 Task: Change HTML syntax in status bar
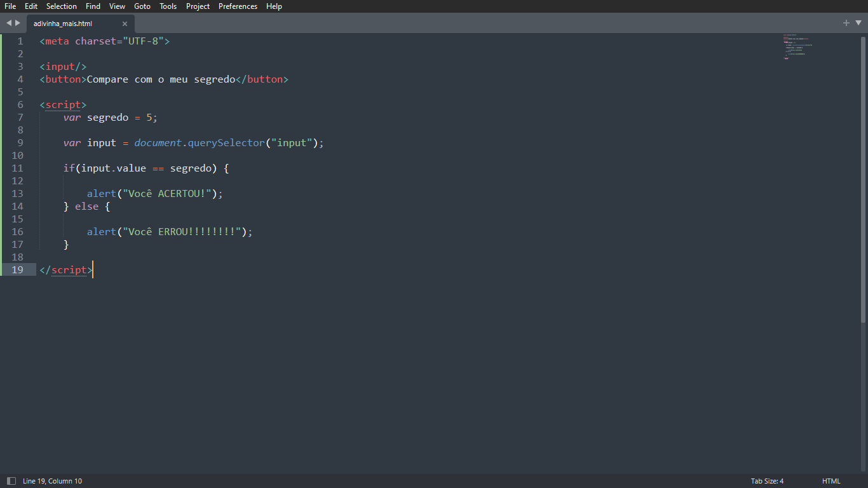click(x=831, y=481)
